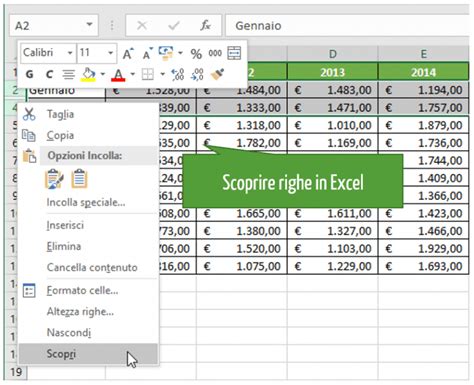Click the 2013 header cell
This screenshot has height=385, width=474.
pyautogui.click(x=333, y=72)
